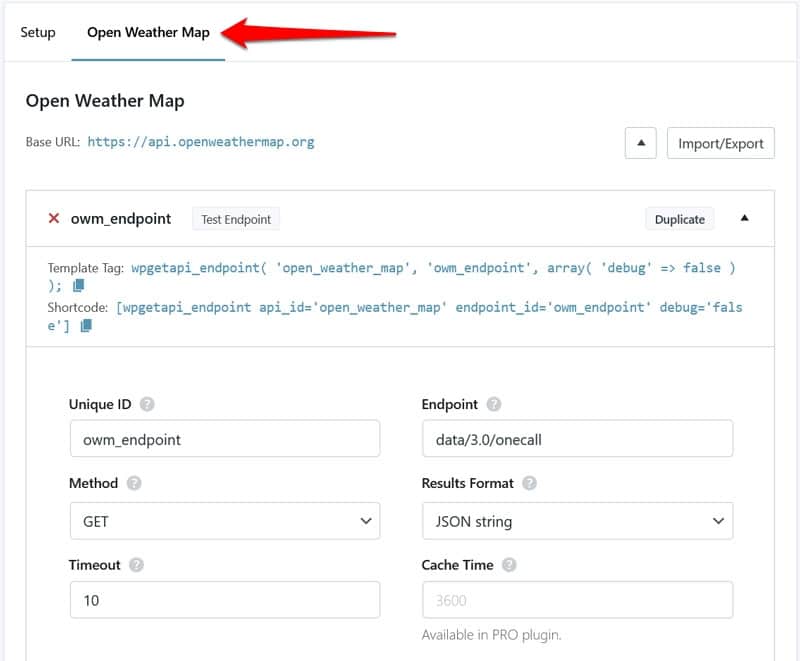Open the Method dropdown showing GET
800x661 pixels.
[x=225, y=521]
